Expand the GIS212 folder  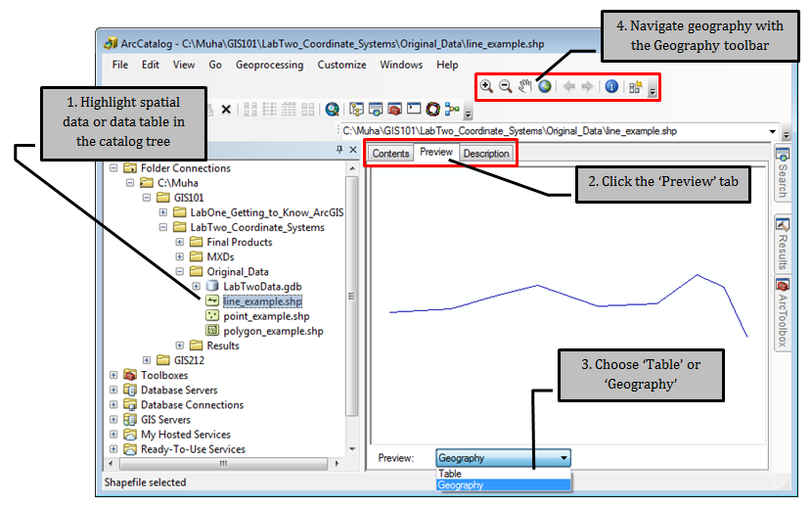point(147,360)
